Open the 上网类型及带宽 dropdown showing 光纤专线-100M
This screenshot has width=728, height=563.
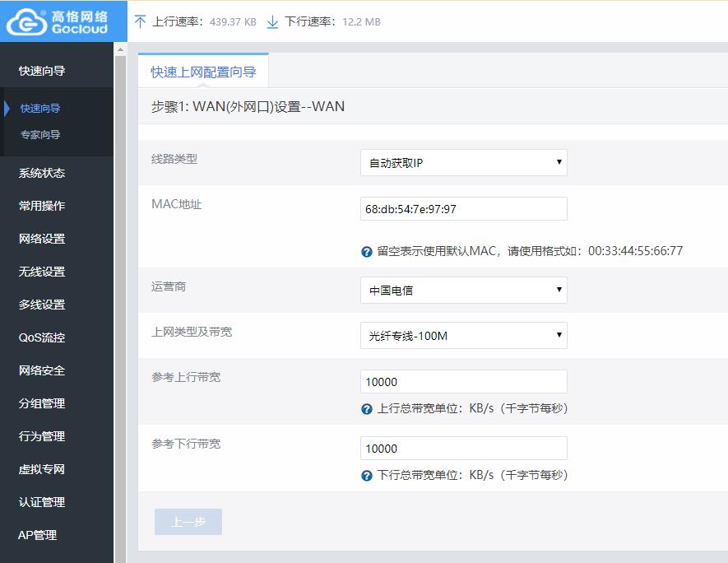pyautogui.click(x=463, y=335)
